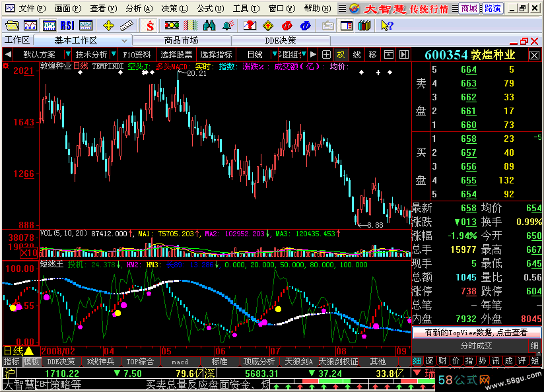
Task: Open the 公式(U) menu
Action: tap(210, 9)
